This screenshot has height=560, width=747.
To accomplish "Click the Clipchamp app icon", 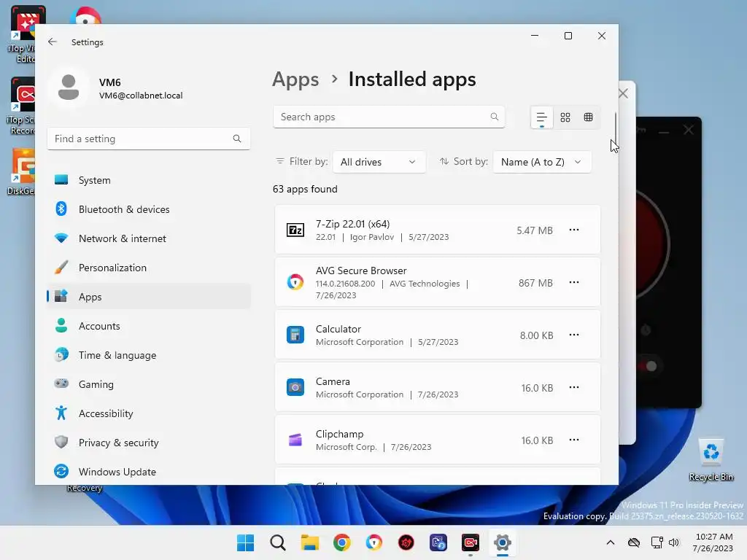I will click(x=295, y=440).
